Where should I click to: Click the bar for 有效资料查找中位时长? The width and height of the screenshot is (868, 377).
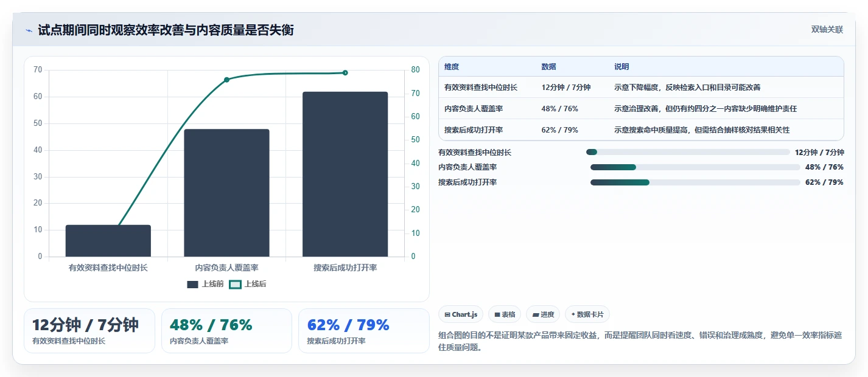(x=108, y=241)
